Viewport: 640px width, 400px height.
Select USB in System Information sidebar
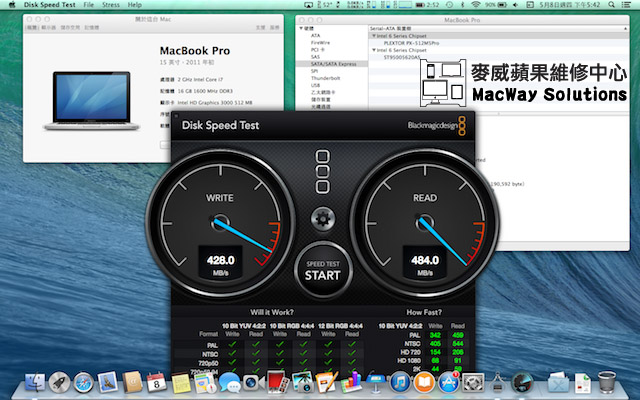coord(316,85)
